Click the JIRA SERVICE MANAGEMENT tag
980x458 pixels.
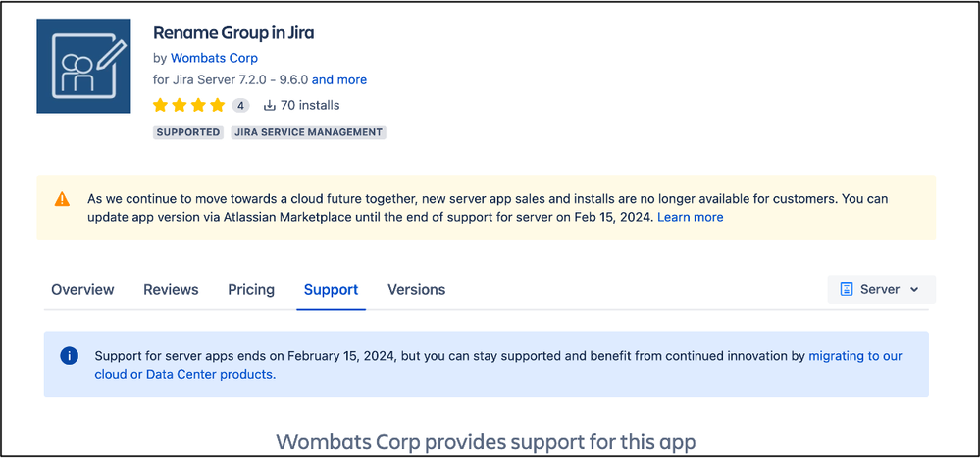[309, 132]
